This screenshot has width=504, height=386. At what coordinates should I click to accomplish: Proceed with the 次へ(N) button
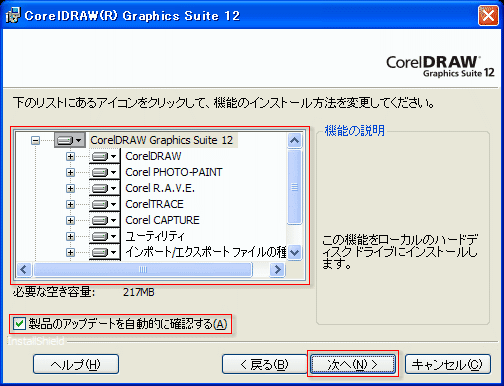[353, 364]
